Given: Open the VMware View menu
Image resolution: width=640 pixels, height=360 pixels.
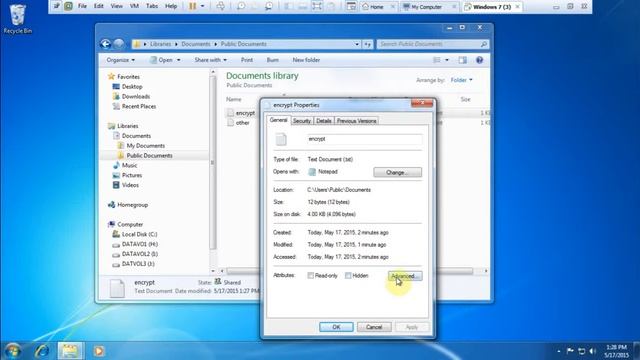Looking at the screenshot, I should click(117, 7).
